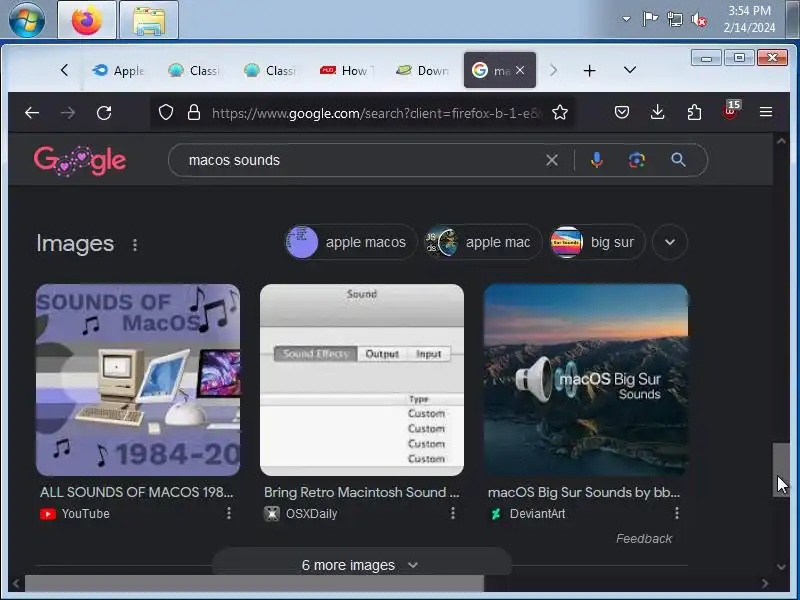This screenshot has height=600, width=800.
Task: Focus the google.com URL address bar
Action: point(377,113)
